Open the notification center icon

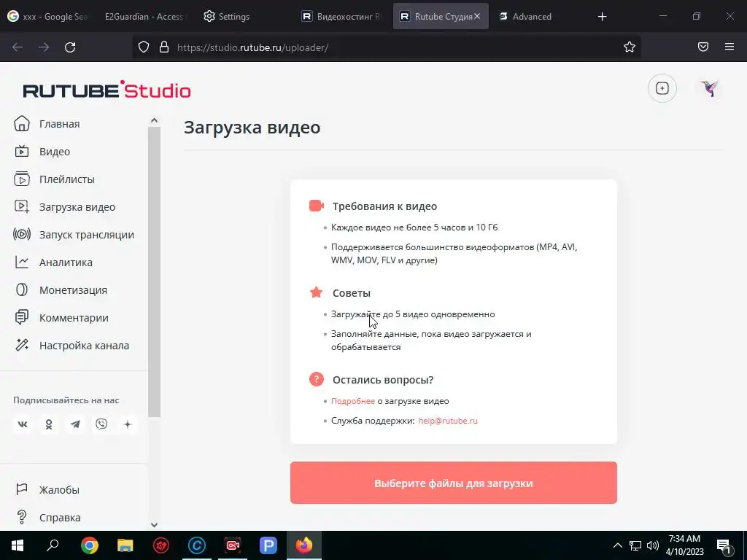724,545
